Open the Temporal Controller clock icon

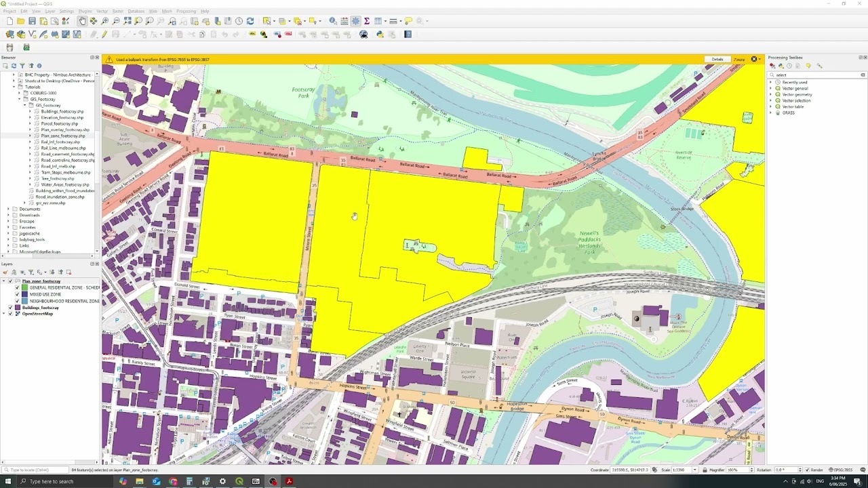tap(239, 21)
